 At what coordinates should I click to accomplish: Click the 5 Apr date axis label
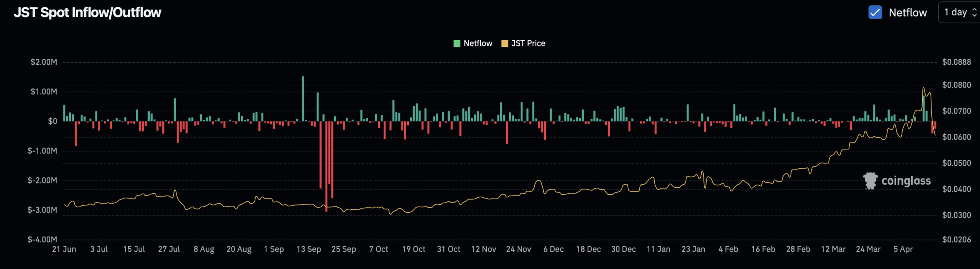[x=903, y=249]
